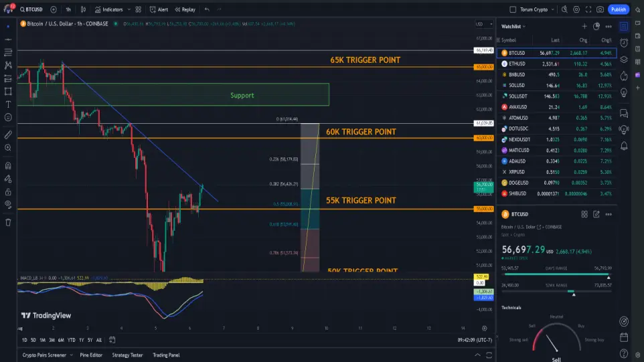Enter fullscreen mode
The image size is (644, 362).
[x=588, y=9]
